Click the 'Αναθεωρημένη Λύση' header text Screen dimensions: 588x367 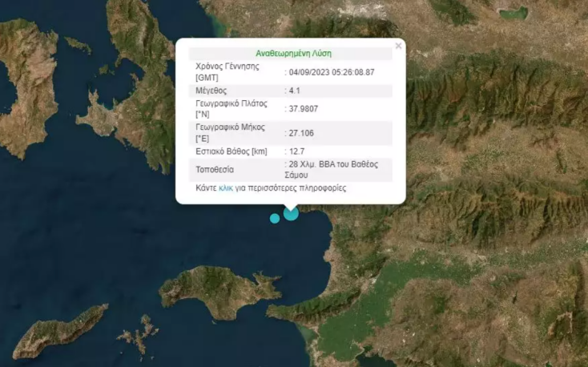click(x=294, y=53)
